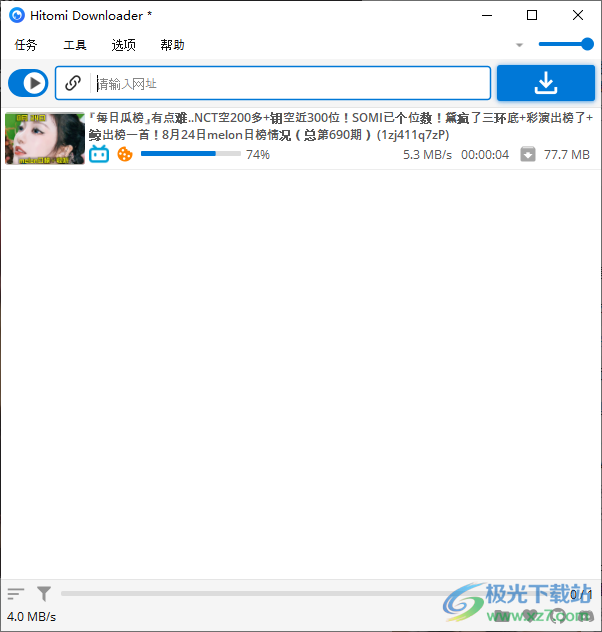The height and width of the screenshot is (632, 602).
Task: Click the blue download button
Action: point(546,83)
